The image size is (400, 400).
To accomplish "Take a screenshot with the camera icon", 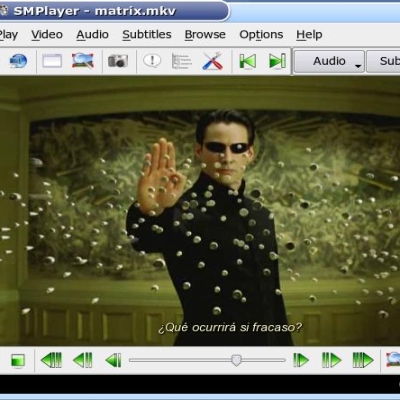I will [x=118, y=61].
